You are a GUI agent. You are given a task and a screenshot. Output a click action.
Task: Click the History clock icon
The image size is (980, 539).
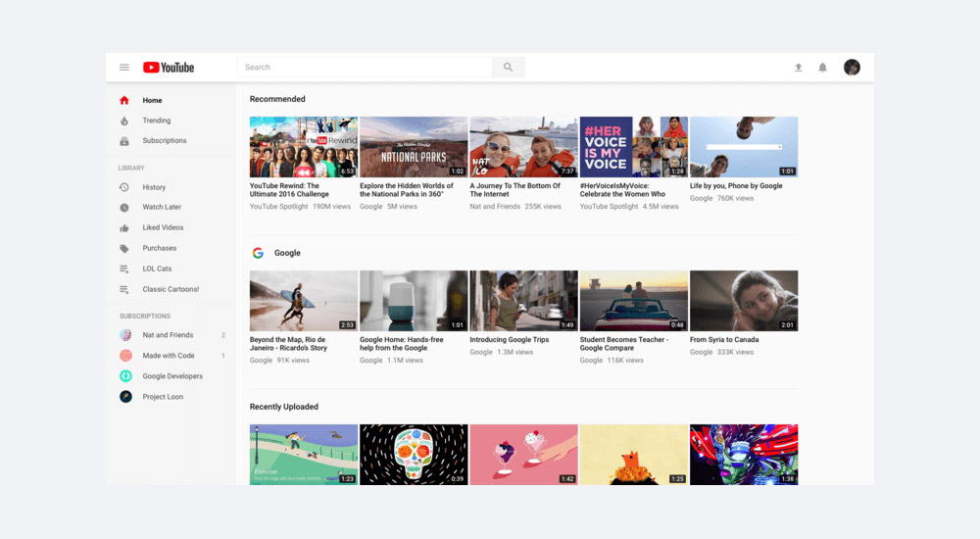click(x=124, y=187)
